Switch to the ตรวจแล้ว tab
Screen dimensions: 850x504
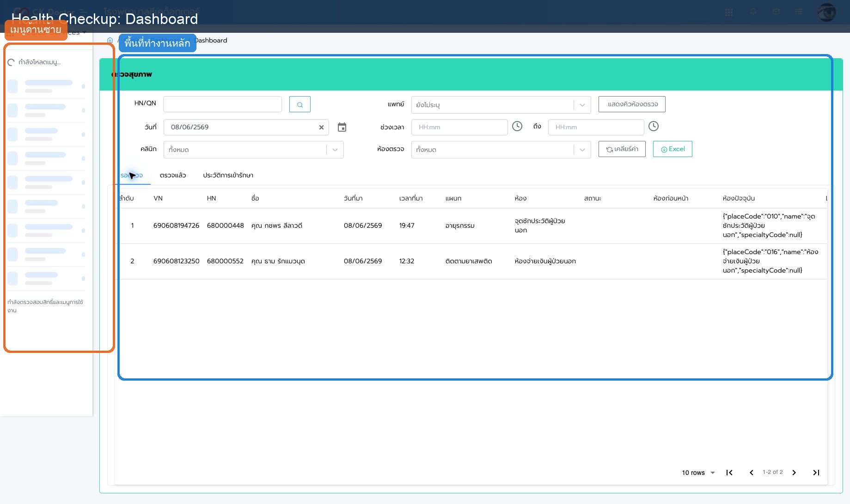[x=173, y=175]
